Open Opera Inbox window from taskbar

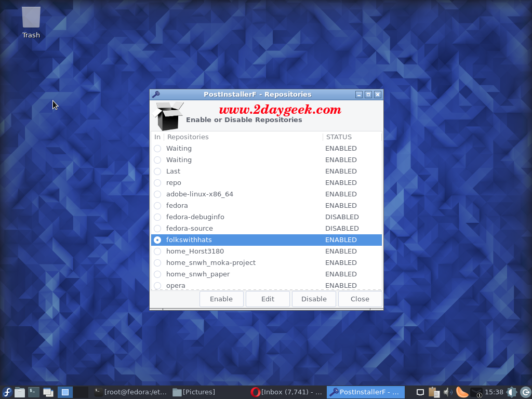pyautogui.click(x=287, y=392)
